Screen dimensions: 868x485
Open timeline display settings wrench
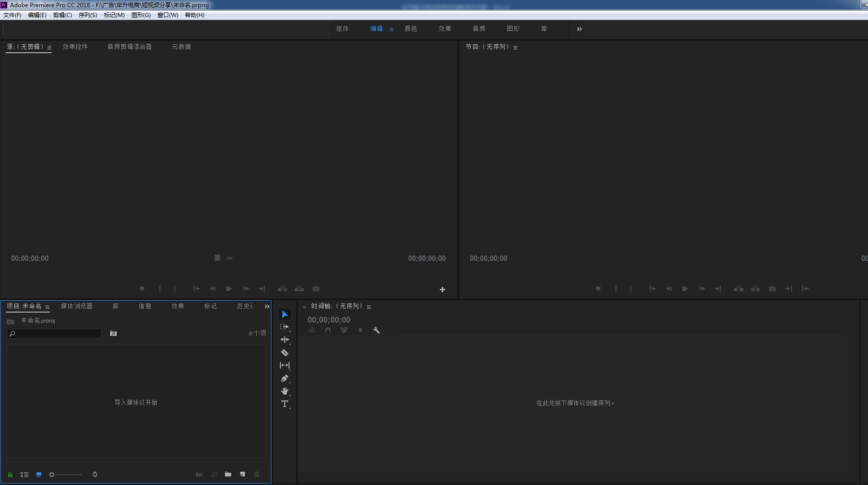coord(376,330)
